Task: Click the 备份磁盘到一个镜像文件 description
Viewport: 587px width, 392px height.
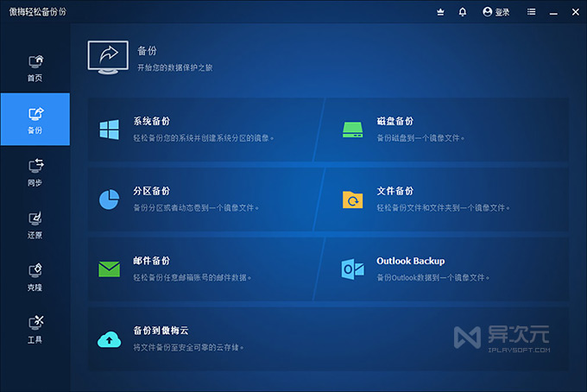Action: (420, 138)
